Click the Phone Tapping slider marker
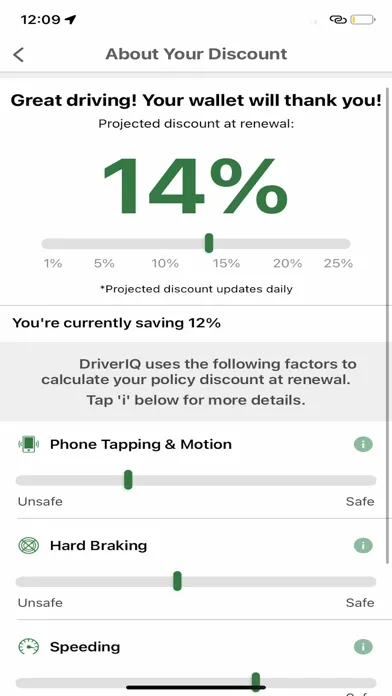The image size is (392, 696). (128, 480)
